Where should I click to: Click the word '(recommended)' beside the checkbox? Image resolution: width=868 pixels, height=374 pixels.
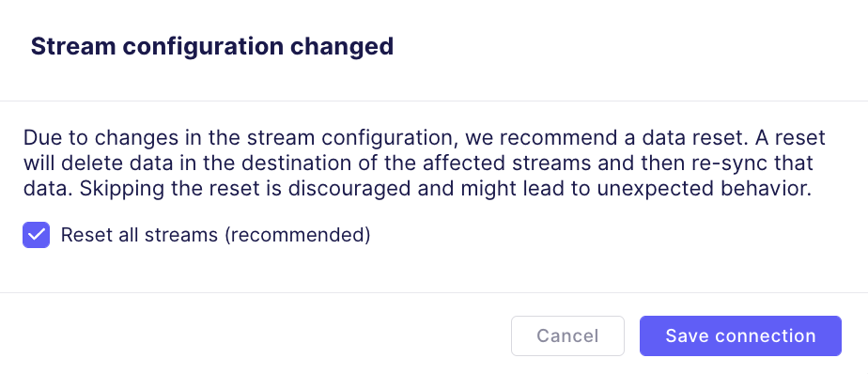click(297, 235)
